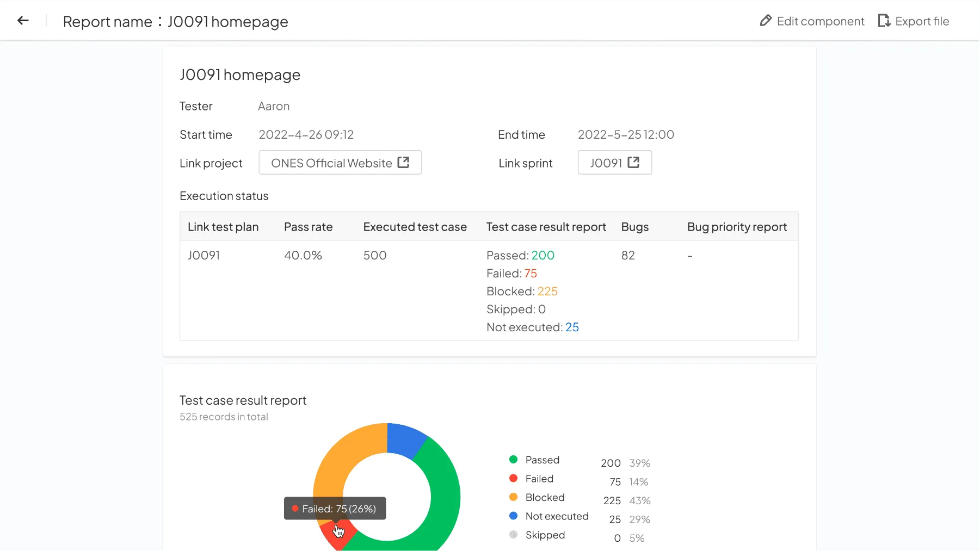Open external link icon beside ONES Official Website

click(x=403, y=163)
